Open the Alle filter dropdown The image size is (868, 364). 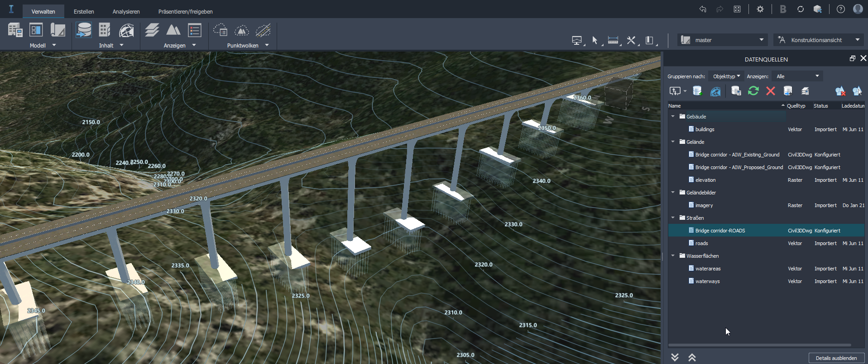pos(797,76)
